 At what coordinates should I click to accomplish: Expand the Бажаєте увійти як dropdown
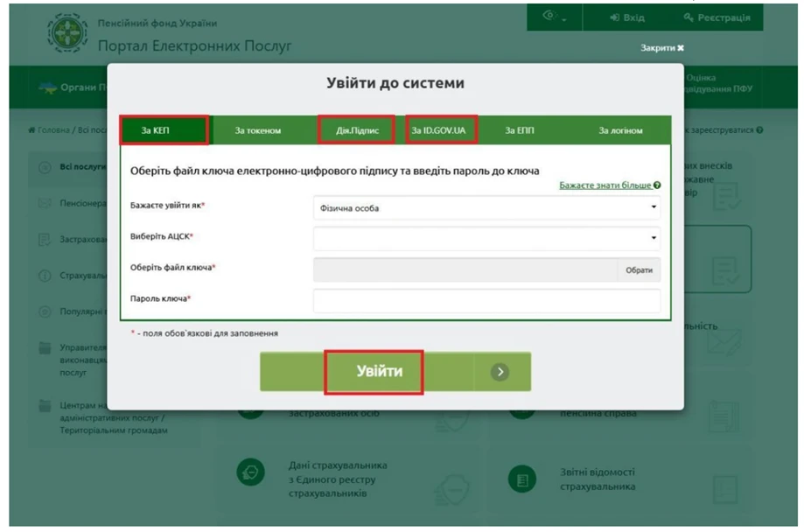pyautogui.click(x=486, y=208)
